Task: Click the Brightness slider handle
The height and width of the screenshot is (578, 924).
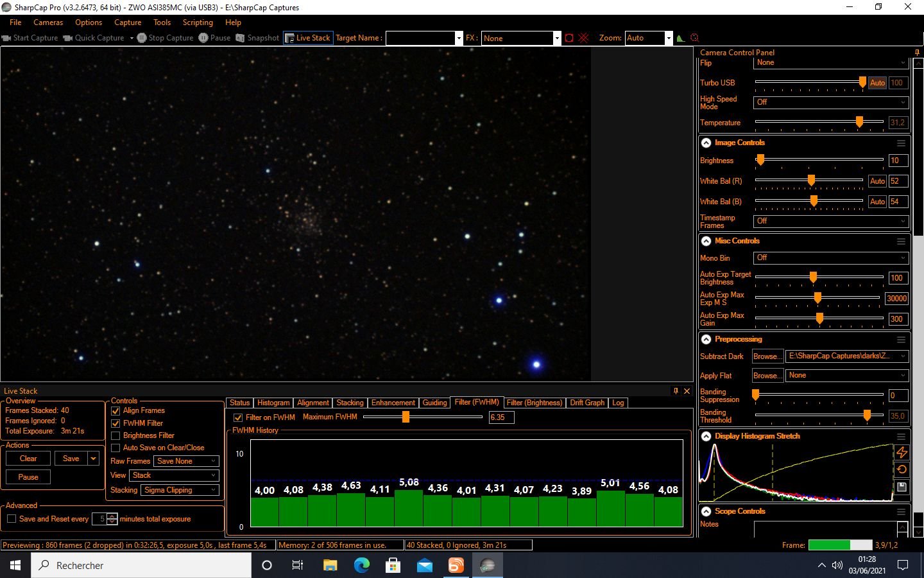Action: click(760, 160)
